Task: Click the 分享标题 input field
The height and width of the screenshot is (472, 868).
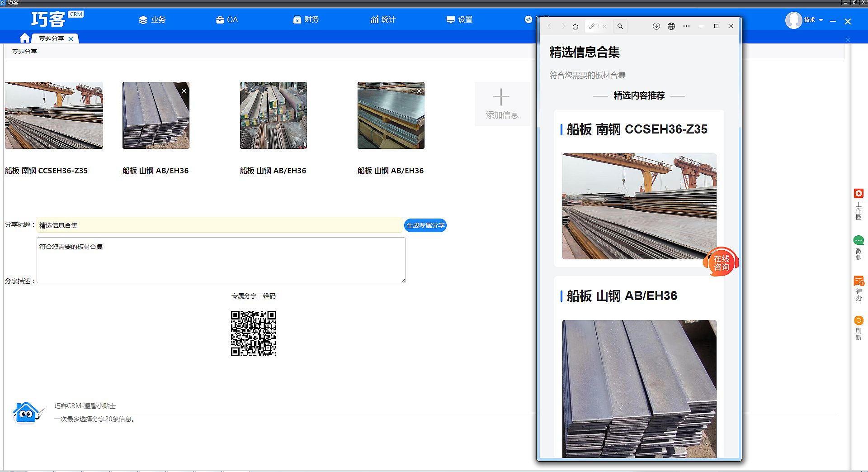Action: coord(219,225)
